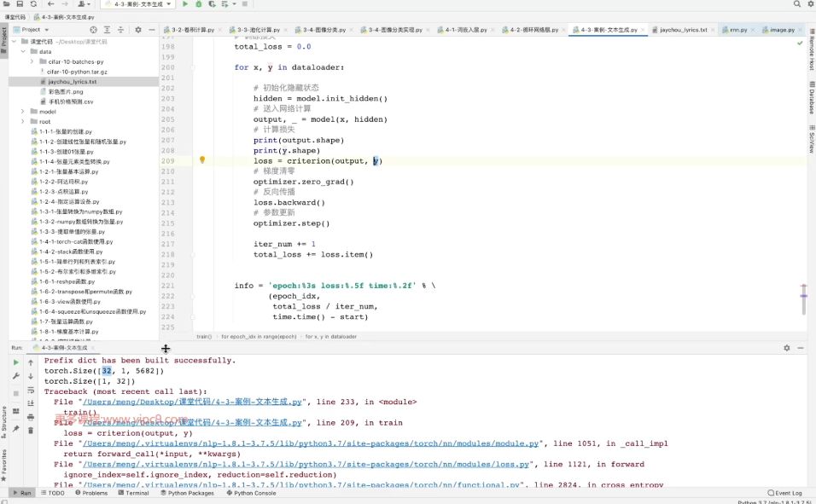Switch to the jaychou_lyrics.txt editor tab

683,30
